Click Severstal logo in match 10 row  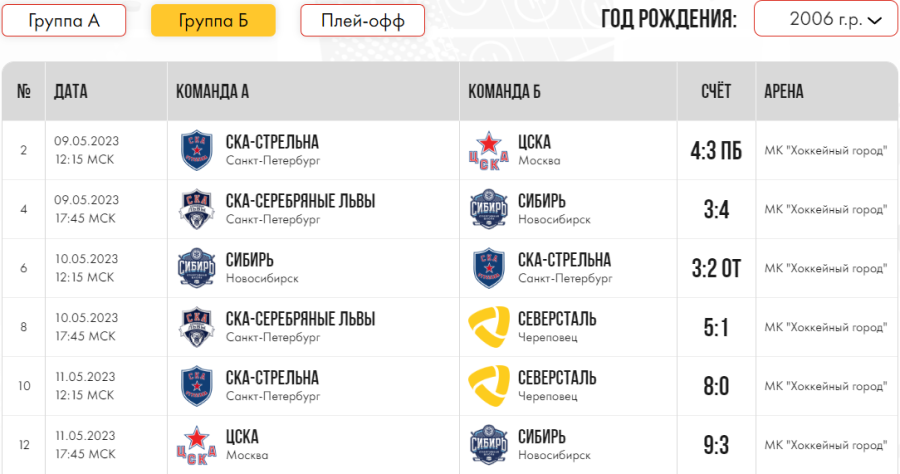489,386
